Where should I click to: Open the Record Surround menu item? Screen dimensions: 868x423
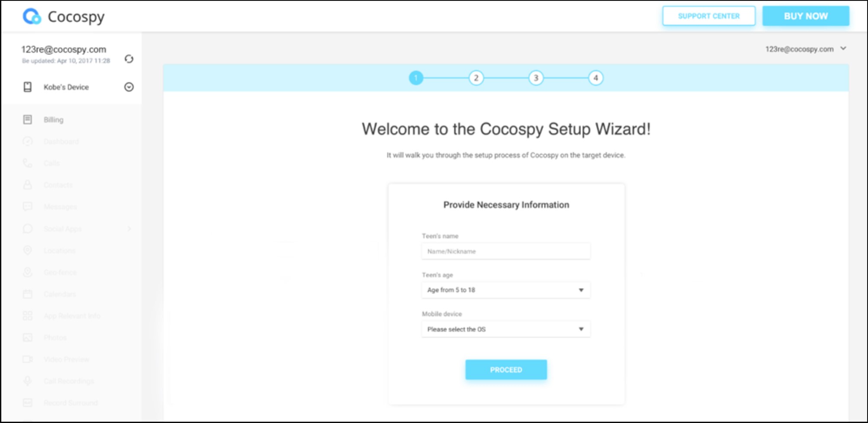point(71,403)
